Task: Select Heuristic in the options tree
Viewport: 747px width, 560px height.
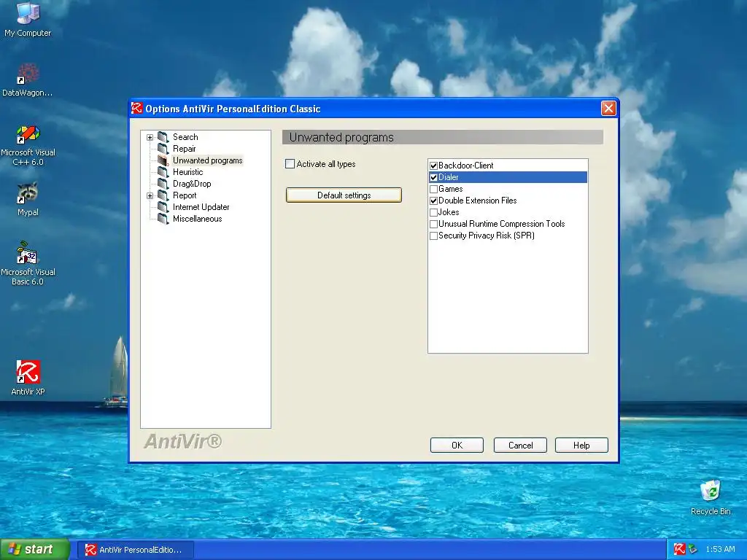Action: point(187,172)
